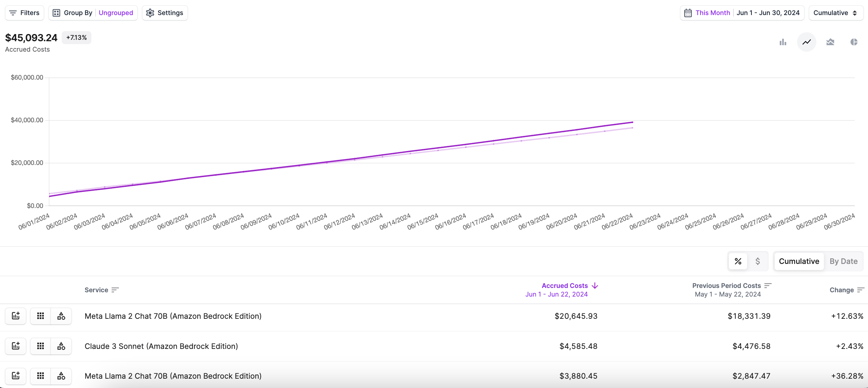Select the This Month date preset
Viewport: 868px width, 388px height.
coord(712,13)
